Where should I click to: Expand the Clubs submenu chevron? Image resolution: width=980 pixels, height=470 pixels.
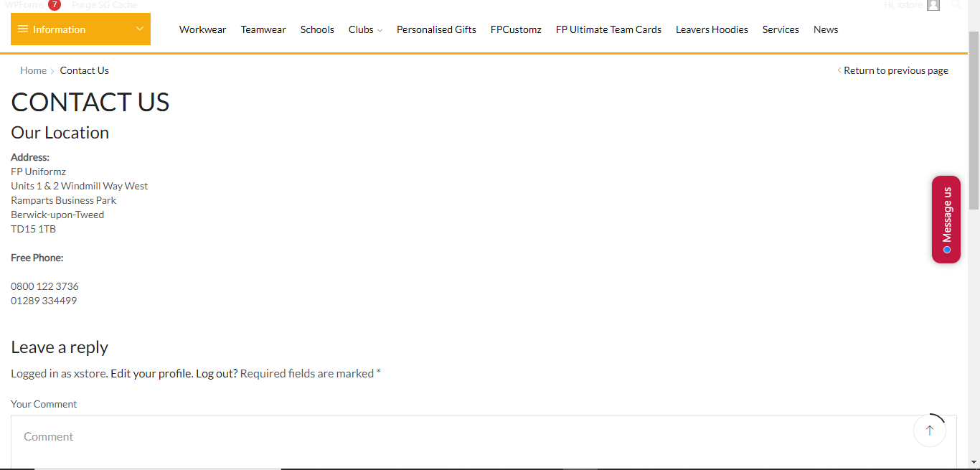click(x=380, y=30)
